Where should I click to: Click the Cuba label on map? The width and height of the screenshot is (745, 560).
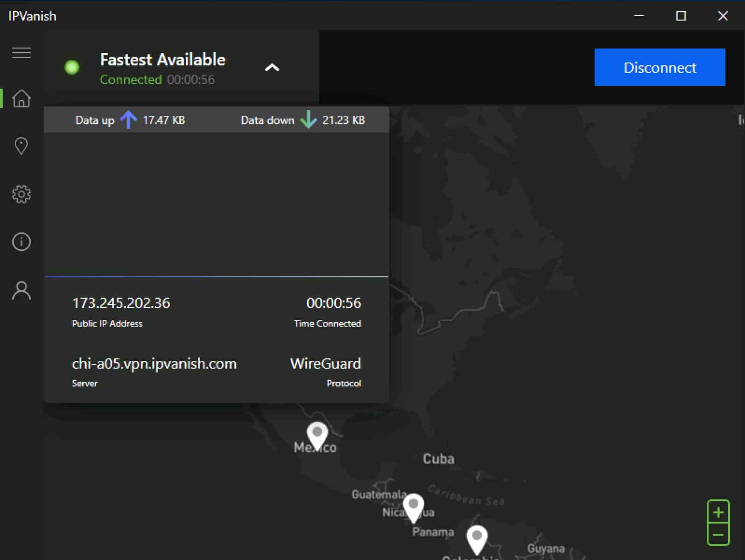[438, 459]
